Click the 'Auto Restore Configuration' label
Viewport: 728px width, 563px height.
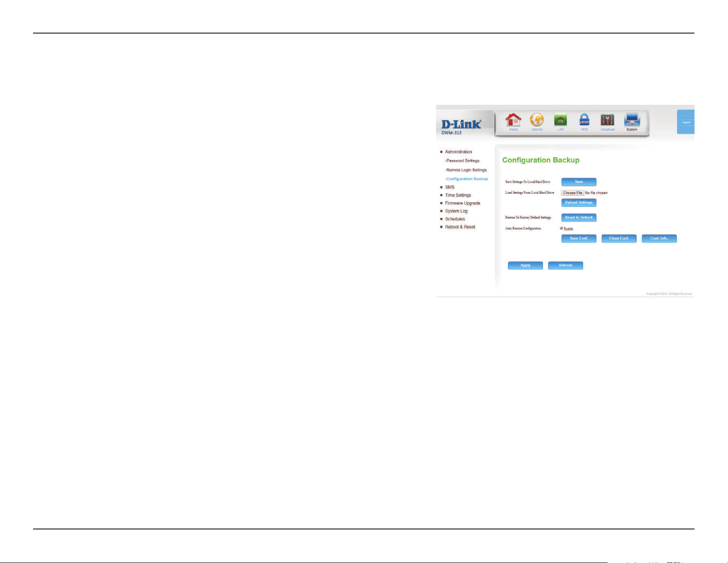coord(523,228)
